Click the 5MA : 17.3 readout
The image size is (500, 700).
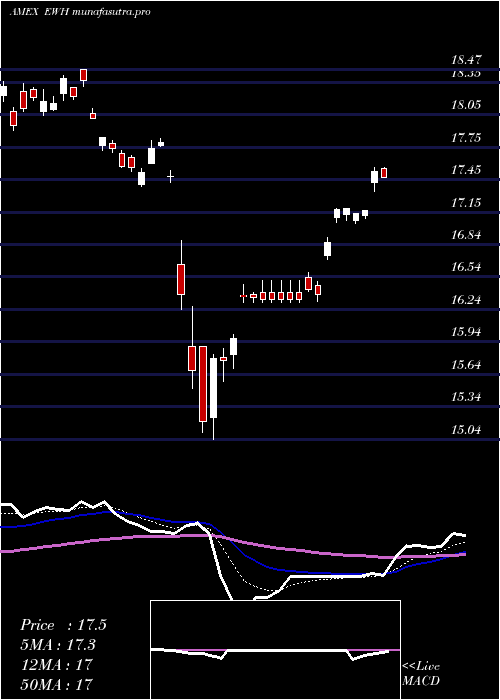pyautogui.click(x=58, y=645)
